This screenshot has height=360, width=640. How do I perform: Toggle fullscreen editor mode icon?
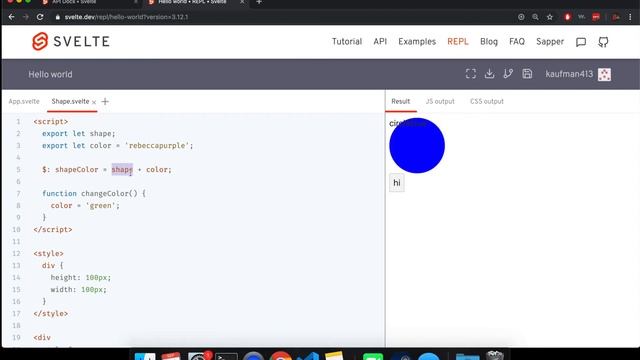(x=471, y=74)
